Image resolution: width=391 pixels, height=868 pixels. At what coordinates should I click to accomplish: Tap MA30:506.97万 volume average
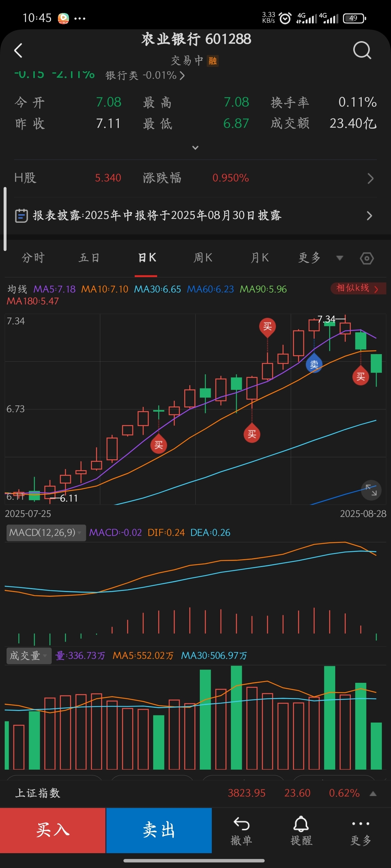214,656
